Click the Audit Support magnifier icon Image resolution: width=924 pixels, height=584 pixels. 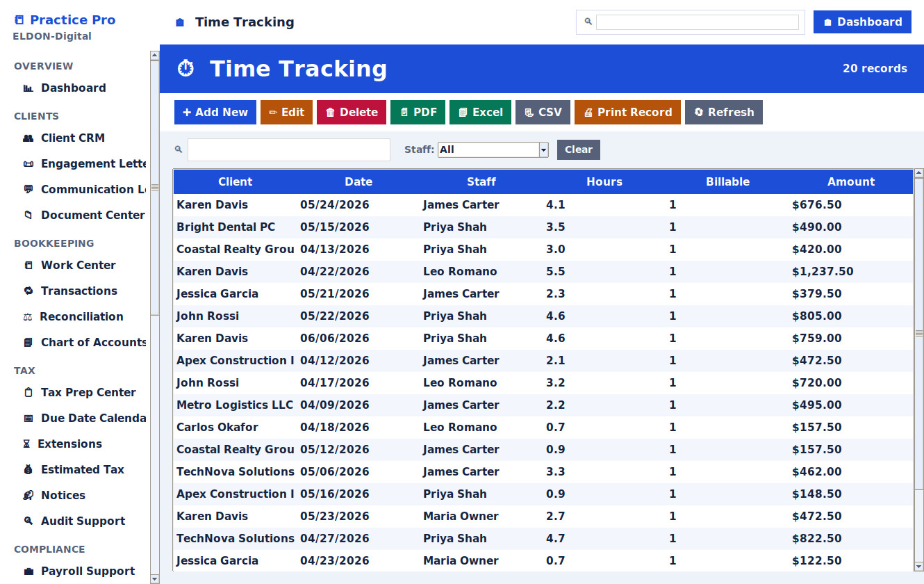[28, 521]
